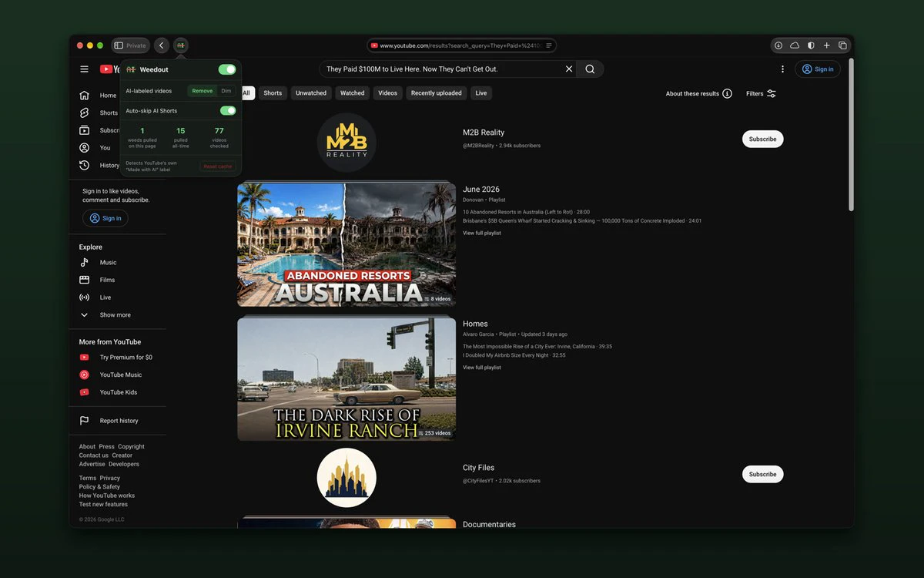The height and width of the screenshot is (578, 924).
Task: View full playlist for Homes
Action: [x=482, y=368]
